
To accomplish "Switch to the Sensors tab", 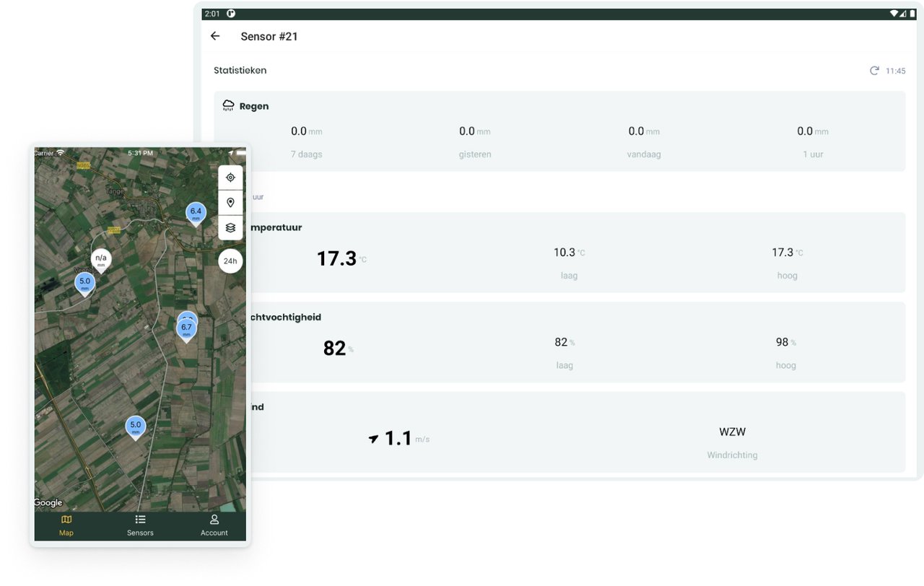I will [140, 525].
